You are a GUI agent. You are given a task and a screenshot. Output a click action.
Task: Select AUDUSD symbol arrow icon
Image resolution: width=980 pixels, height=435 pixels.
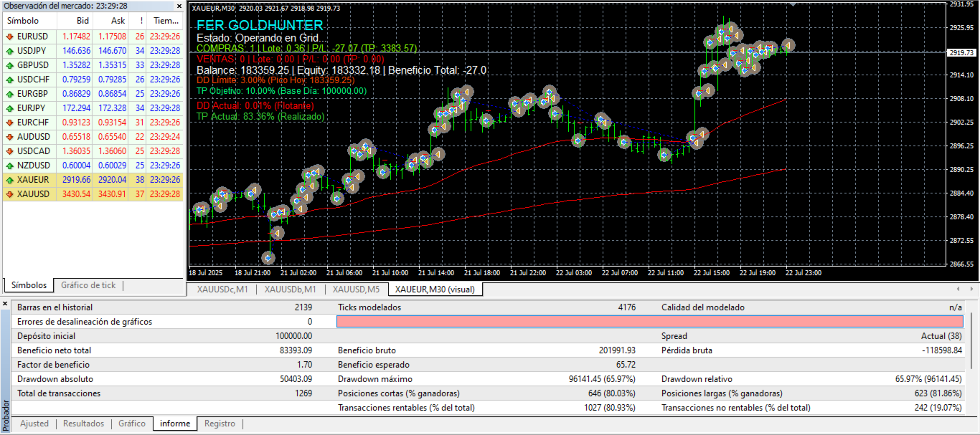coord(9,137)
